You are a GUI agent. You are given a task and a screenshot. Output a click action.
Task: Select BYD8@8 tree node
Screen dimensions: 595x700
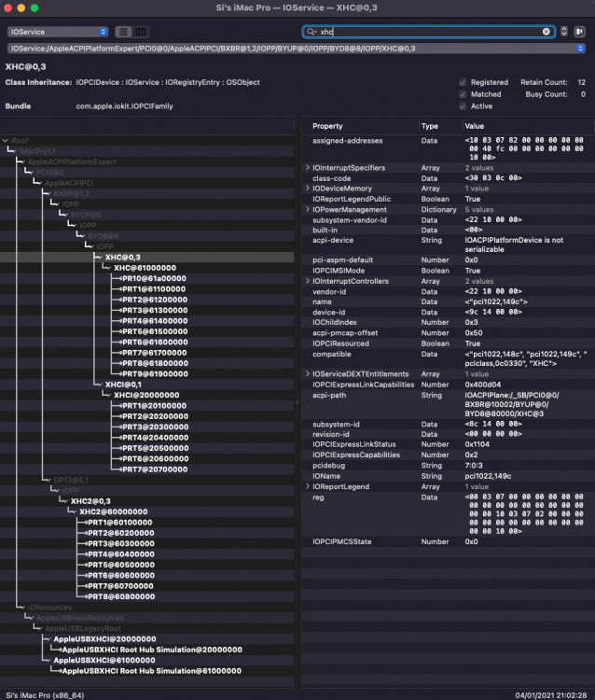(103, 236)
